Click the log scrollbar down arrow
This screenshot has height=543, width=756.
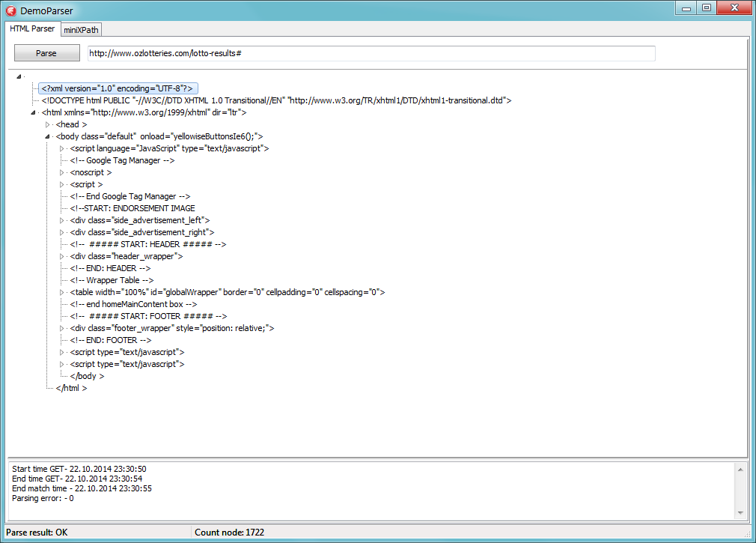pos(740,513)
